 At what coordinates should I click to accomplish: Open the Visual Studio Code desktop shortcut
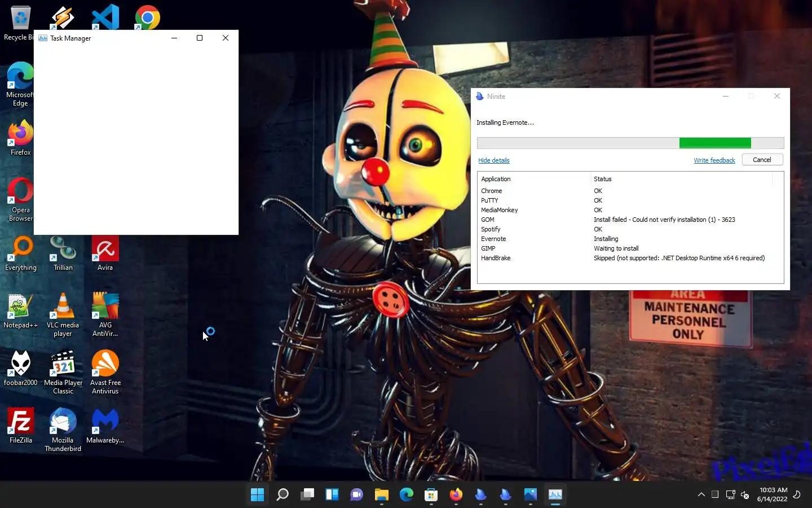coord(105,17)
